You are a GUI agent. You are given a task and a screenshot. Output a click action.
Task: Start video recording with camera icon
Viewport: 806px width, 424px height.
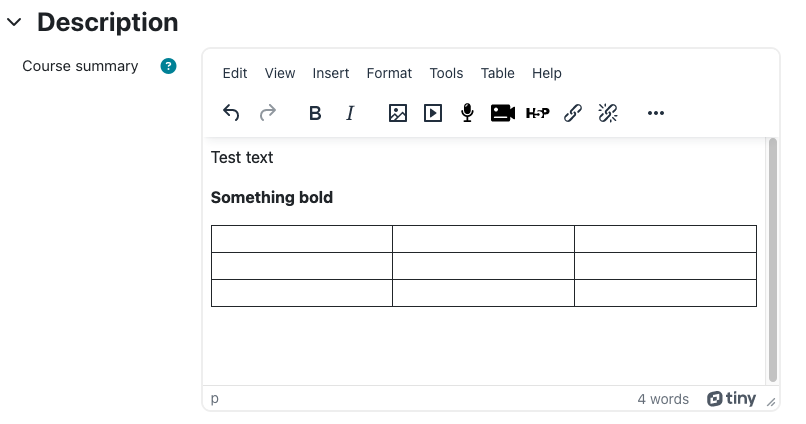click(503, 113)
